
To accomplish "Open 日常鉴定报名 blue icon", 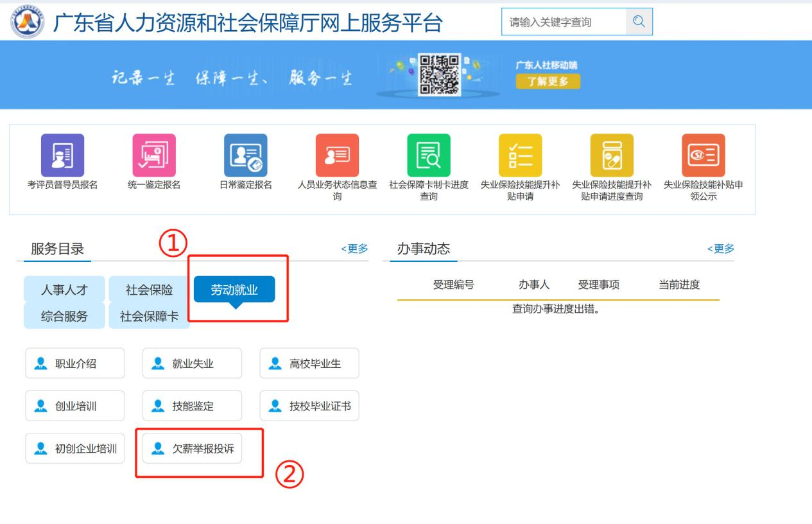I will (x=245, y=155).
